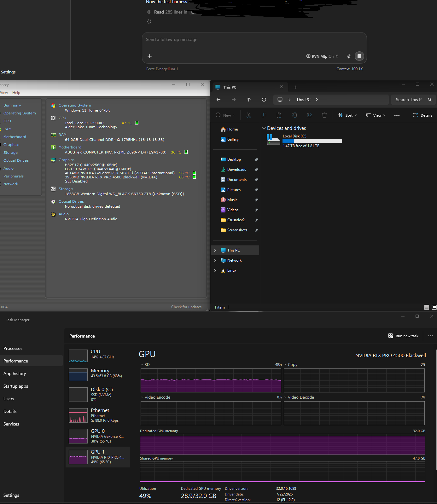437x504 pixels.
Task: Open the Task Manager more options ellipsis
Action: click(x=431, y=336)
